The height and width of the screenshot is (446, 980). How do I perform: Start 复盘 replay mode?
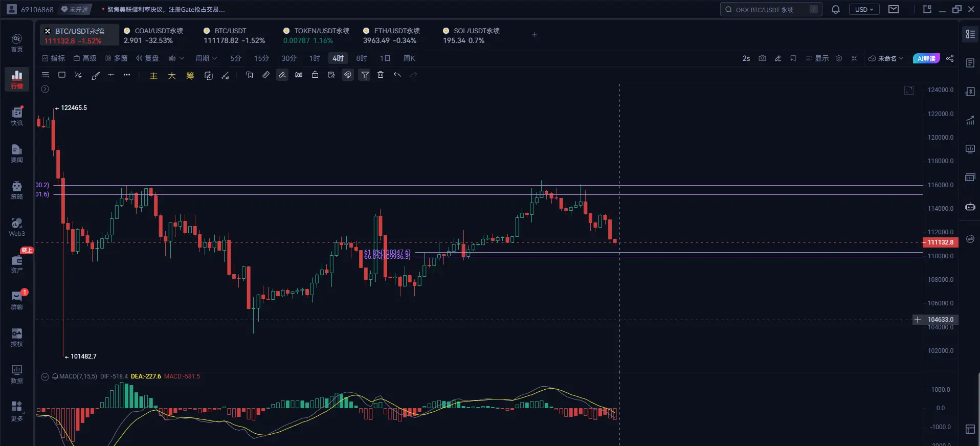tap(147, 58)
